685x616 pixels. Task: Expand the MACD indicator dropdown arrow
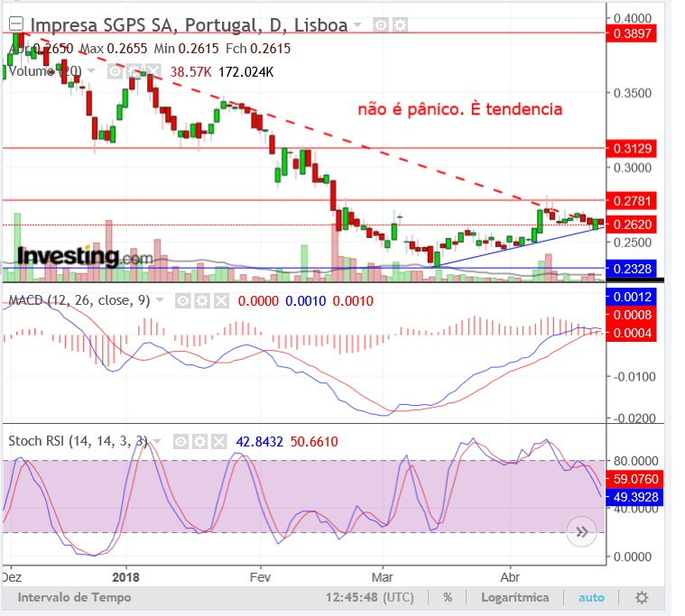[160, 300]
